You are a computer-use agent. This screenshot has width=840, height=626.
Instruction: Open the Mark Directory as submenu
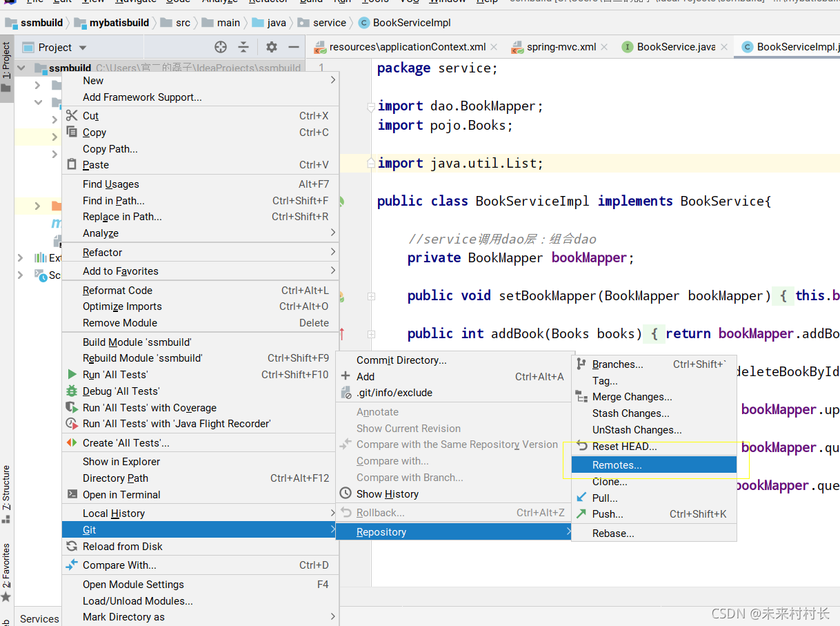coord(201,617)
